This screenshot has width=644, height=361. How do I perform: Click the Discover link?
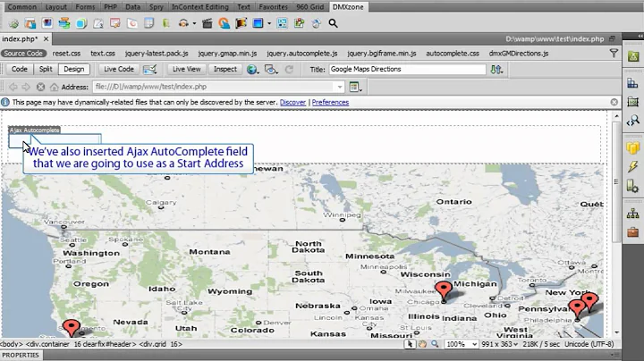coord(292,102)
